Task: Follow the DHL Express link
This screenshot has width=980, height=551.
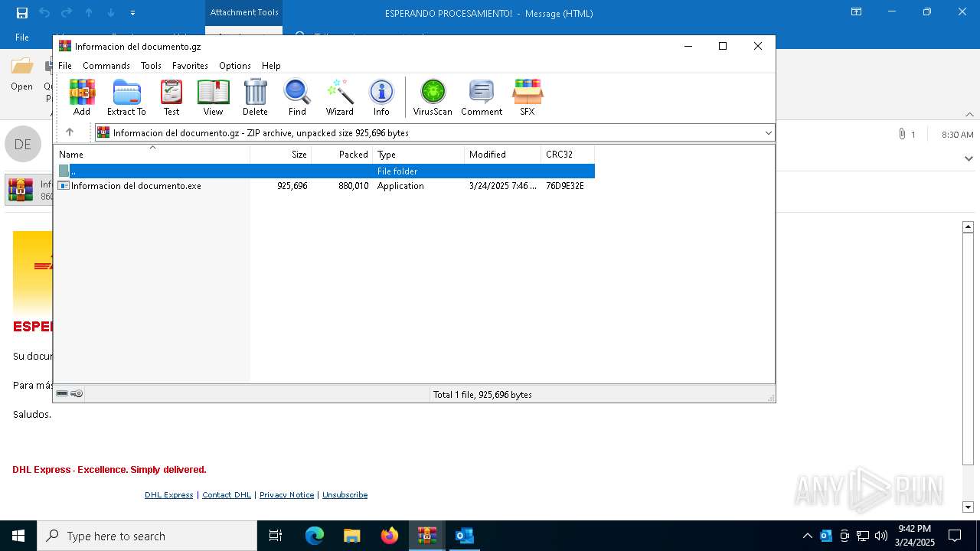Action: click(168, 494)
